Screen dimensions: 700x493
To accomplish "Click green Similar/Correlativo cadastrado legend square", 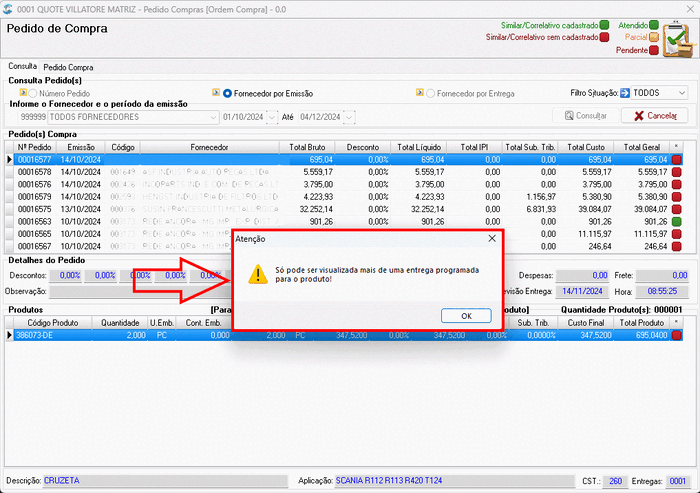I will tap(604, 25).
